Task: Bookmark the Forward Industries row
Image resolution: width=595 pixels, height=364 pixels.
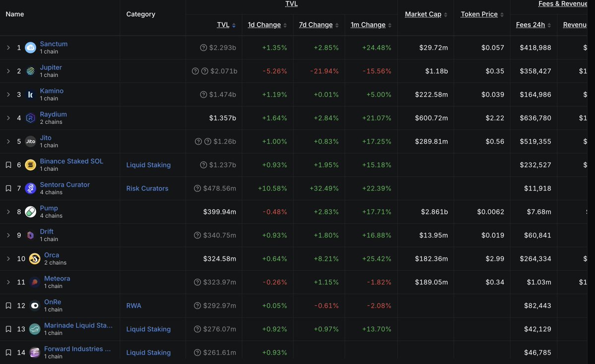Action: click(8, 353)
